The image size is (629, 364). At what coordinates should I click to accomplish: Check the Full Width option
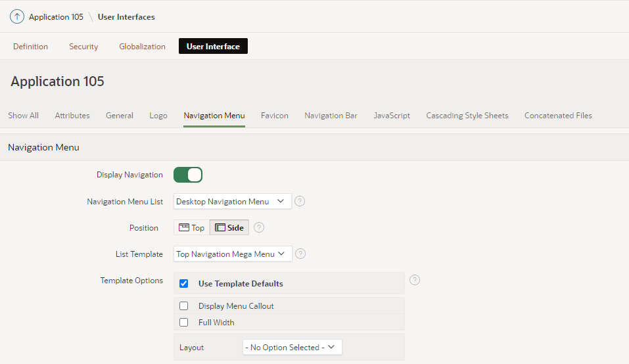click(x=184, y=323)
